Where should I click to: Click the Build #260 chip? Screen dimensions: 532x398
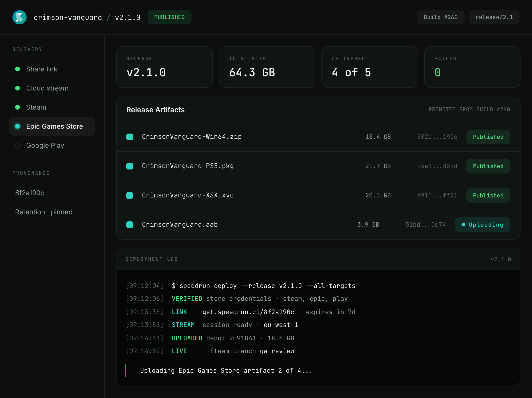coord(441,17)
